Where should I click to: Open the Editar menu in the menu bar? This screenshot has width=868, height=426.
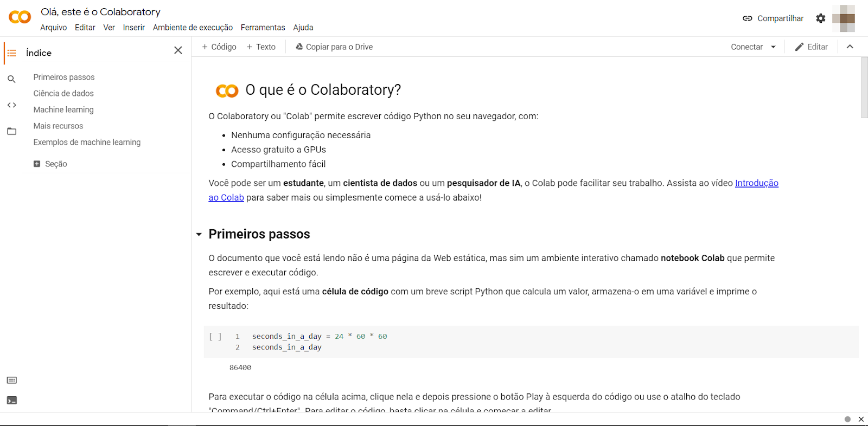coord(85,28)
